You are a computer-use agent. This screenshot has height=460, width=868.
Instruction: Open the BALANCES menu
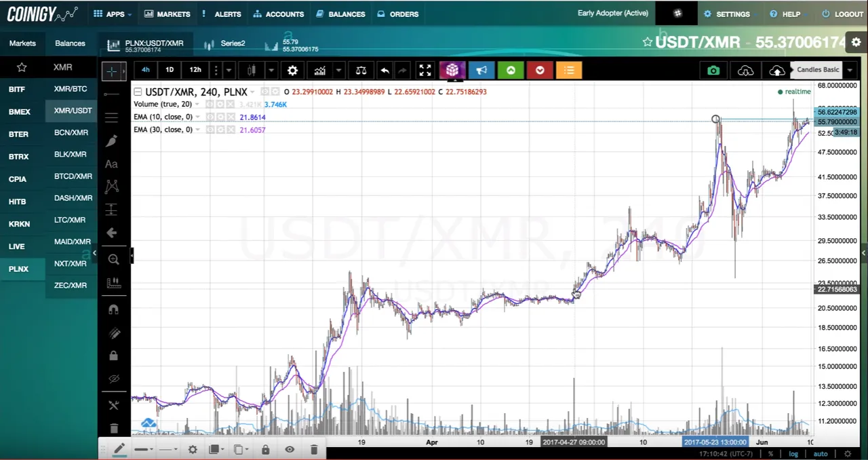(x=340, y=14)
